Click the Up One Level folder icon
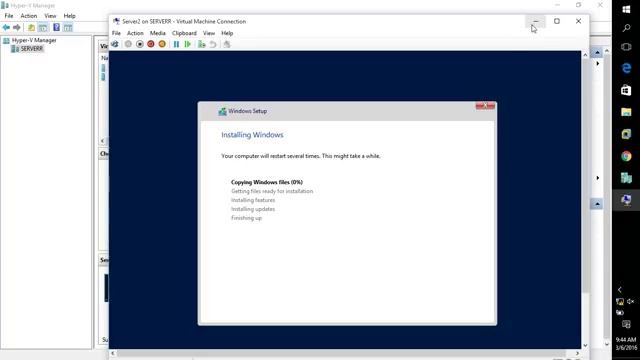 (31, 27)
